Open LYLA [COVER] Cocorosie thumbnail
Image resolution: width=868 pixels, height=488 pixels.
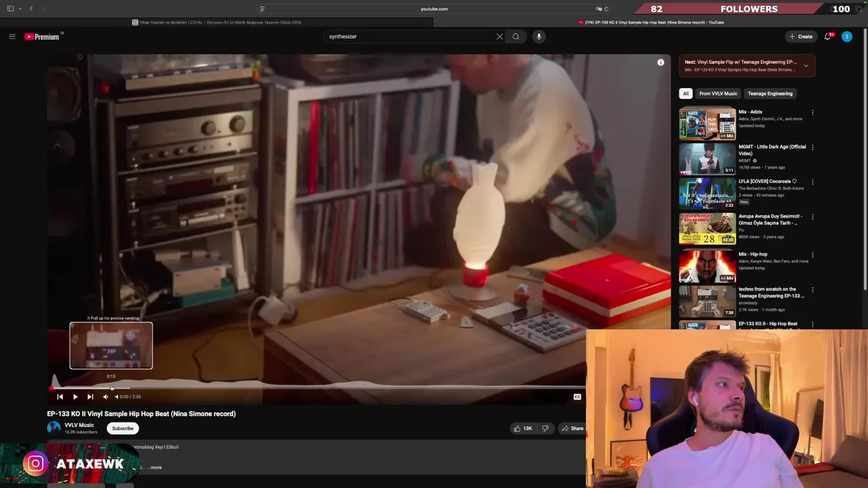[707, 193]
